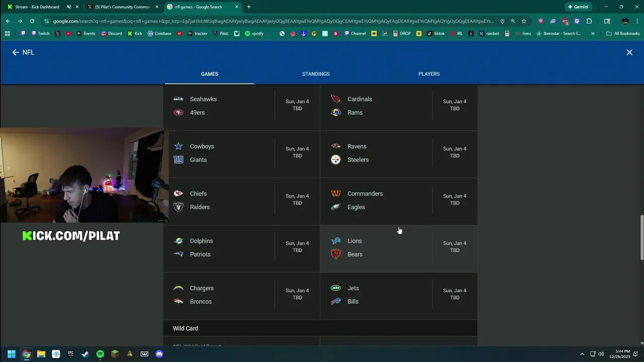Screen dimensions: 644x362
Task: Click the Bears team logo
Action: coord(336,254)
